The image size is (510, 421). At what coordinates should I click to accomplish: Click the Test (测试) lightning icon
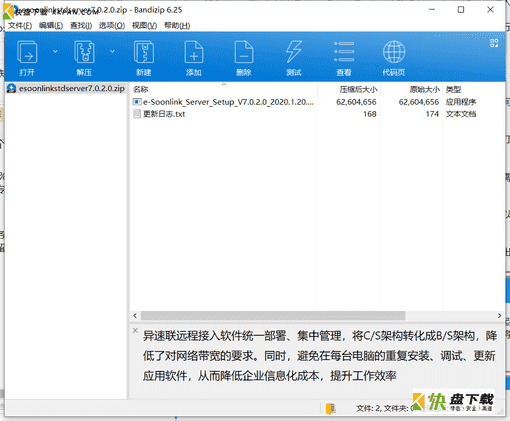(x=294, y=52)
